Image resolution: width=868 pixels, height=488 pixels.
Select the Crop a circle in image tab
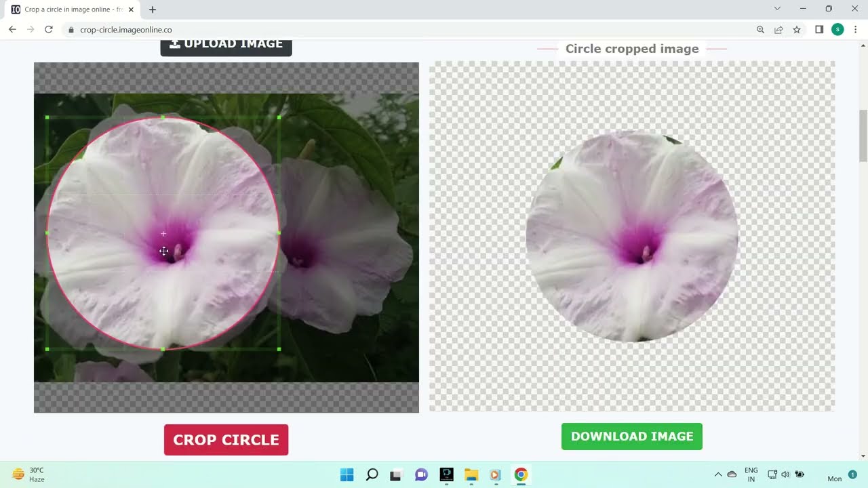(x=73, y=9)
